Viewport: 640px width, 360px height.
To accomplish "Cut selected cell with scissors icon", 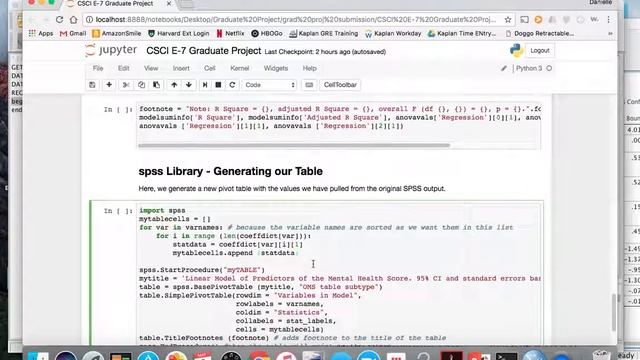I will point(126,85).
